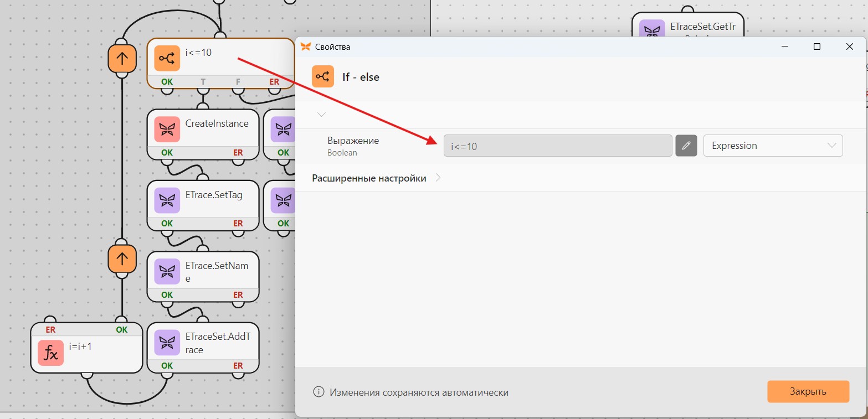Click the fx function icon of i=i+1
Viewport: 868px width, 419px height.
pyautogui.click(x=50, y=353)
